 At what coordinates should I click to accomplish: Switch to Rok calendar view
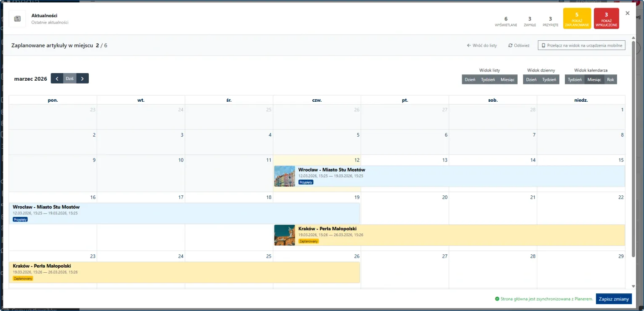click(x=610, y=79)
